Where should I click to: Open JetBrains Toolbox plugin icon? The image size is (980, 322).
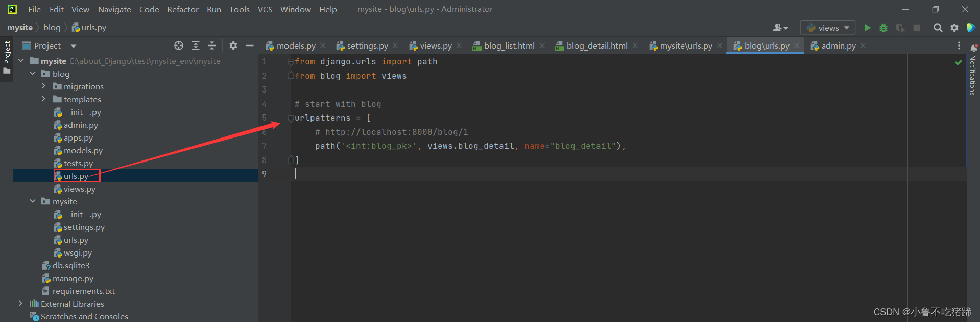pyautogui.click(x=971, y=28)
